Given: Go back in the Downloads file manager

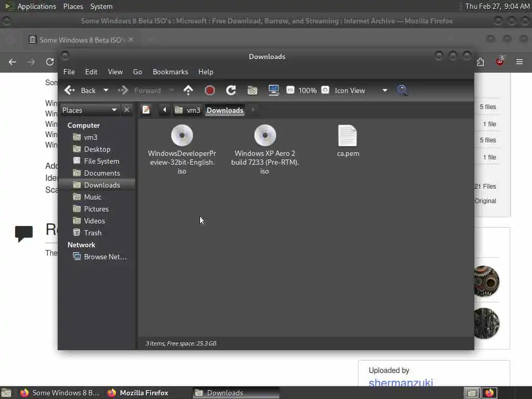Looking at the screenshot, I should [x=79, y=90].
